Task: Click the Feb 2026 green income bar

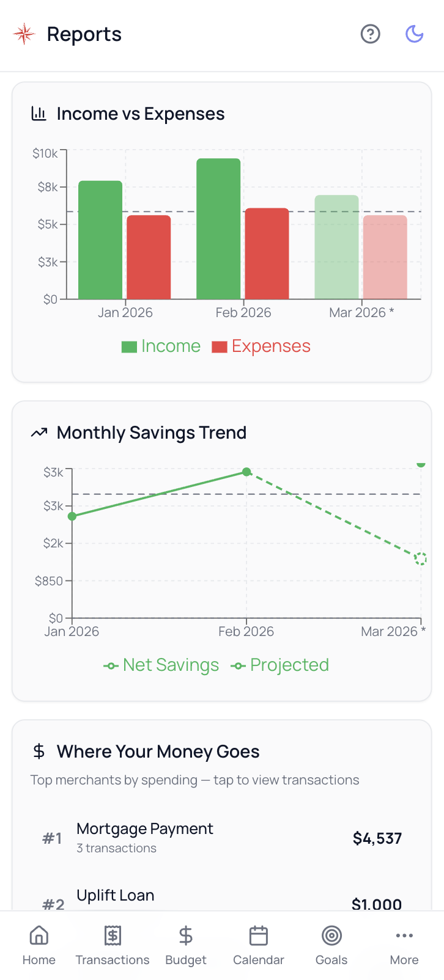Action: [x=218, y=229]
